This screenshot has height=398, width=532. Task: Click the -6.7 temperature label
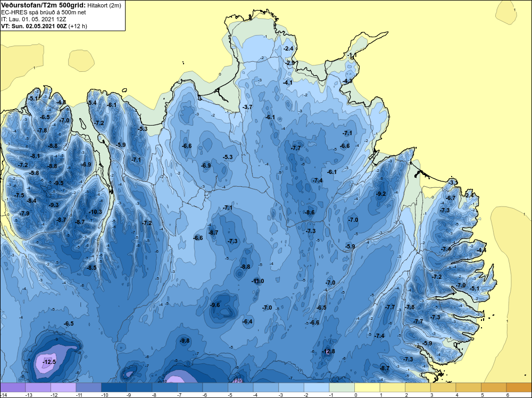tap(451, 198)
